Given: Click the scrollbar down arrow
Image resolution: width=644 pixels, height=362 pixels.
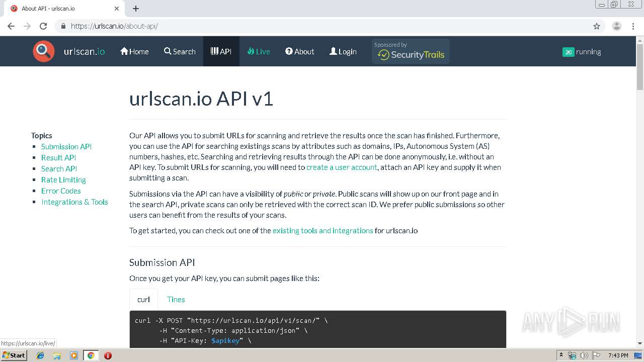Looking at the screenshot, I should pyautogui.click(x=640, y=343).
